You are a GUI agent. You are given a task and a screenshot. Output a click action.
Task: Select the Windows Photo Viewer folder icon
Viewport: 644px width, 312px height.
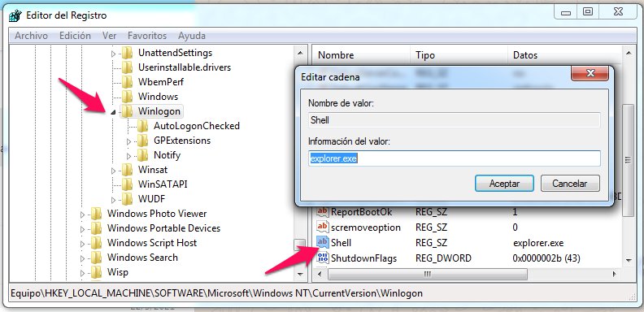coord(96,214)
